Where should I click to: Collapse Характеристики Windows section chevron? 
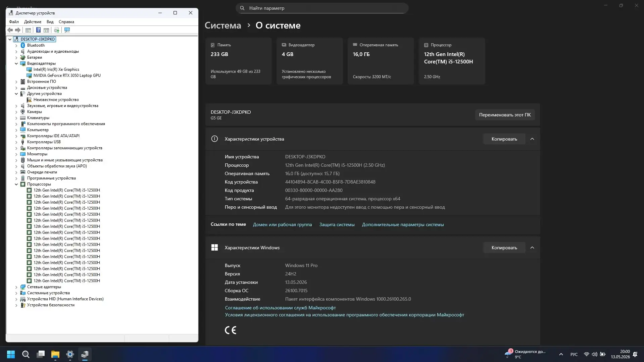(532, 248)
